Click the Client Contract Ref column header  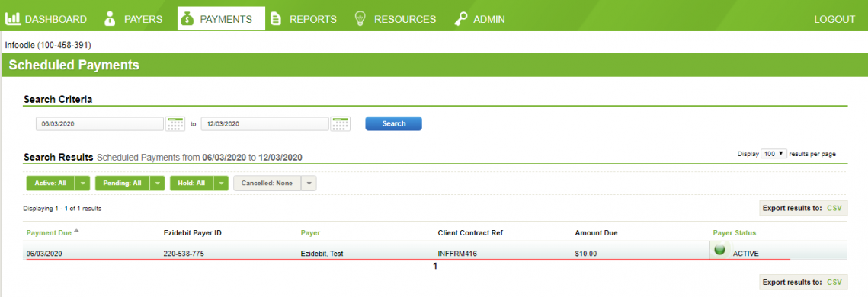tap(469, 233)
